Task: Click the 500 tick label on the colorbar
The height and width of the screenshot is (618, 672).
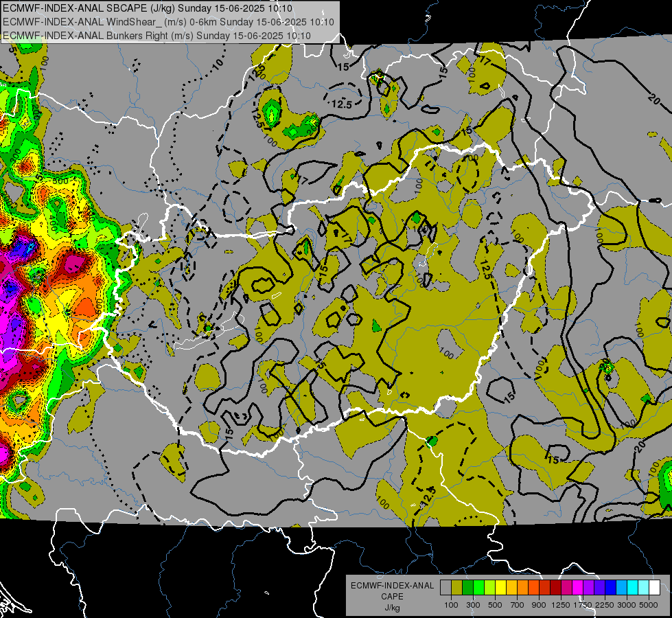Action: (x=495, y=605)
